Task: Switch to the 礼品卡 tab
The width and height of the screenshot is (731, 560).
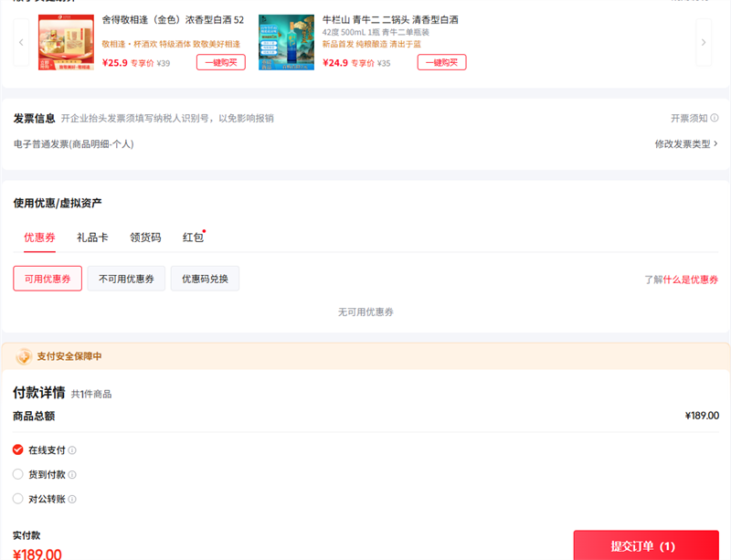Action: pos(92,238)
